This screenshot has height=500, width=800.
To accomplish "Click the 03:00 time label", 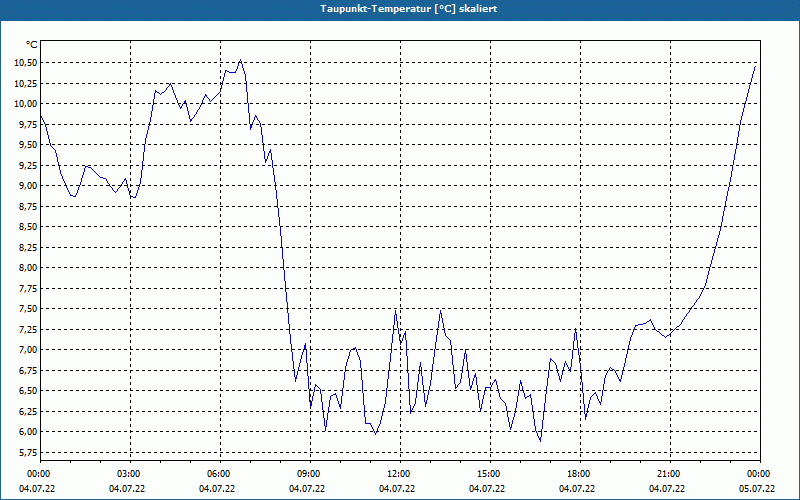I will [x=130, y=474].
